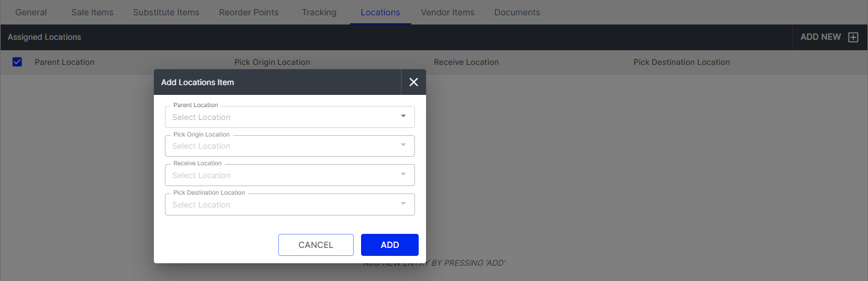Expand the Receive Location dropdown arrow
The image size is (868, 281).
point(403,174)
